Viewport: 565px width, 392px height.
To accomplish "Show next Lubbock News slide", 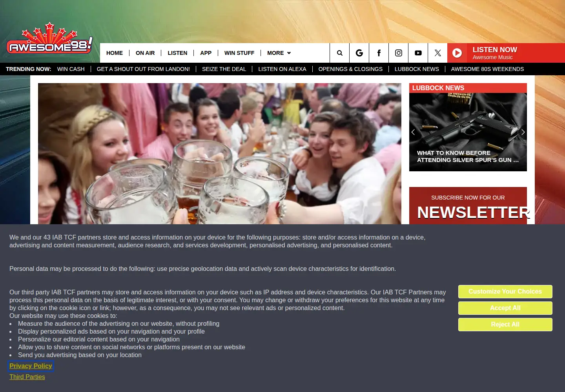I will pos(523,132).
